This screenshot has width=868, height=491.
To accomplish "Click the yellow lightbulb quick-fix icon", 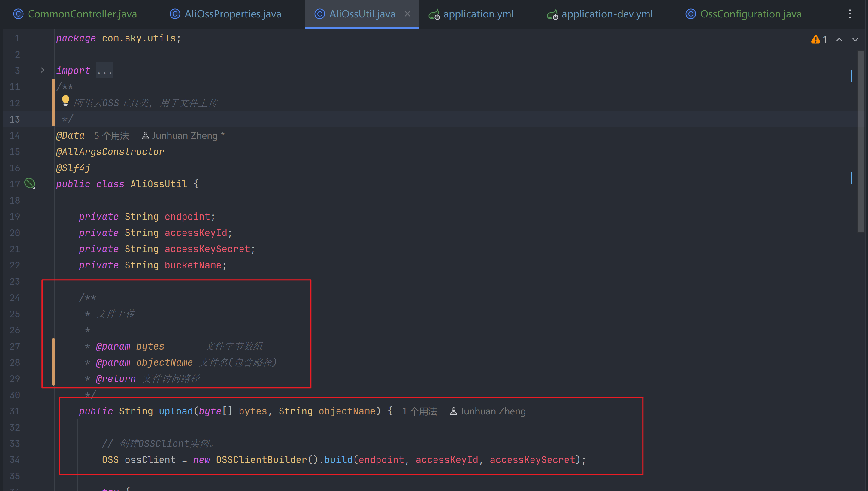I will (x=65, y=101).
